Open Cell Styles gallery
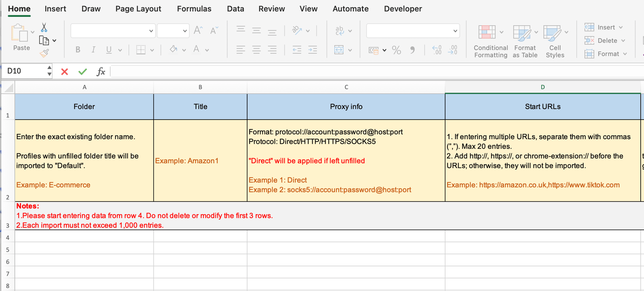The width and height of the screenshot is (644, 291). [555, 41]
